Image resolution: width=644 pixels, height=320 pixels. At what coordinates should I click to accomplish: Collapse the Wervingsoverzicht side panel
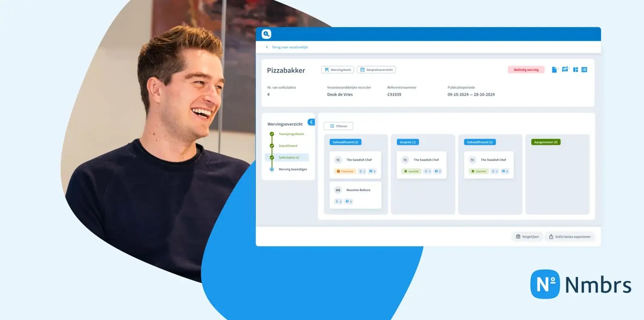click(x=311, y=122)
